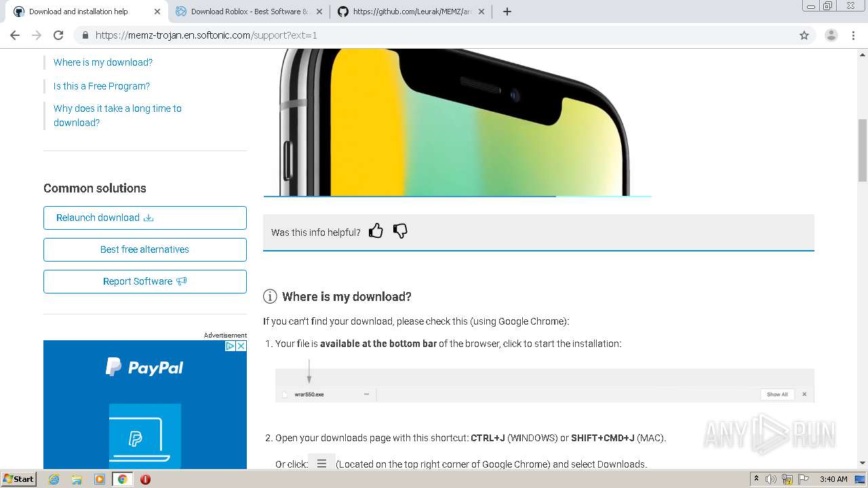Screen dimensions: 868x488
Task: Click the Chrome taskbar icon
Action: point(123,479)
